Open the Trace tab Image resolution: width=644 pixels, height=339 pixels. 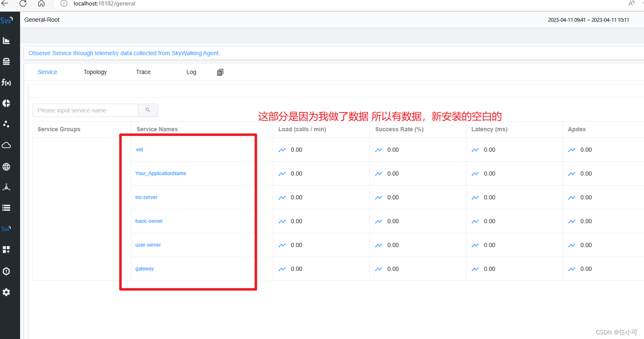pos(143,72)
